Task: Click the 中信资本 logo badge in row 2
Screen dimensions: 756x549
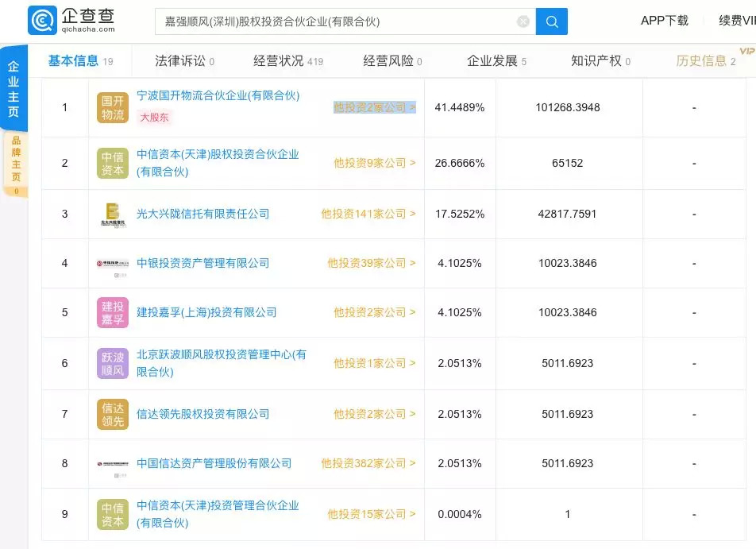Action: (113, 163)
